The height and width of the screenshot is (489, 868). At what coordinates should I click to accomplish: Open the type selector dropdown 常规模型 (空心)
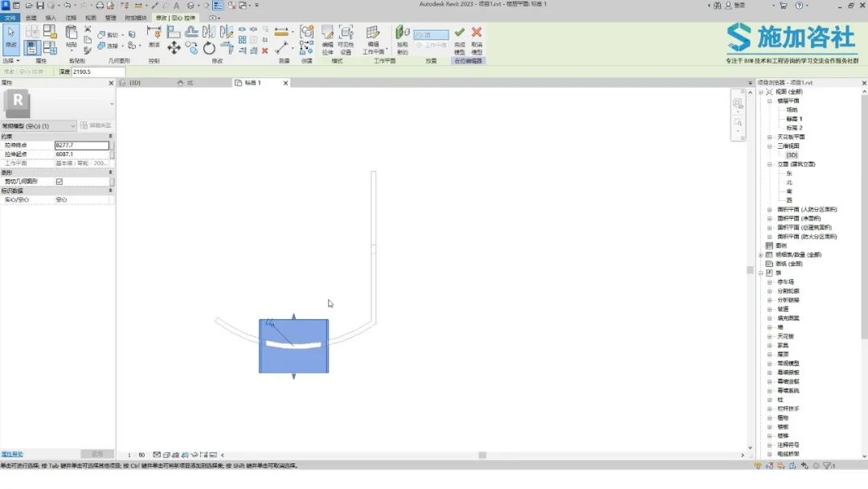(39, 125)
